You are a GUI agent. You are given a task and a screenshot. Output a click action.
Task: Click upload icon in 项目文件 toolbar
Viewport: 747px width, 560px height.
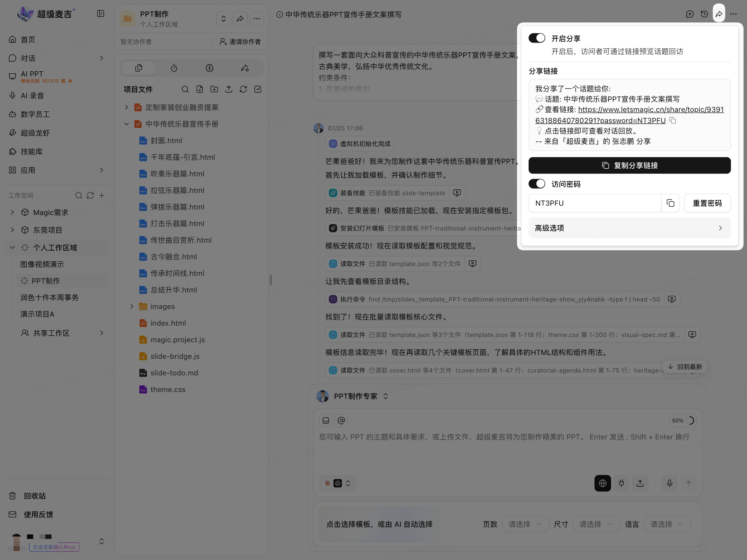pyautogui.click(x=229, y=90)
